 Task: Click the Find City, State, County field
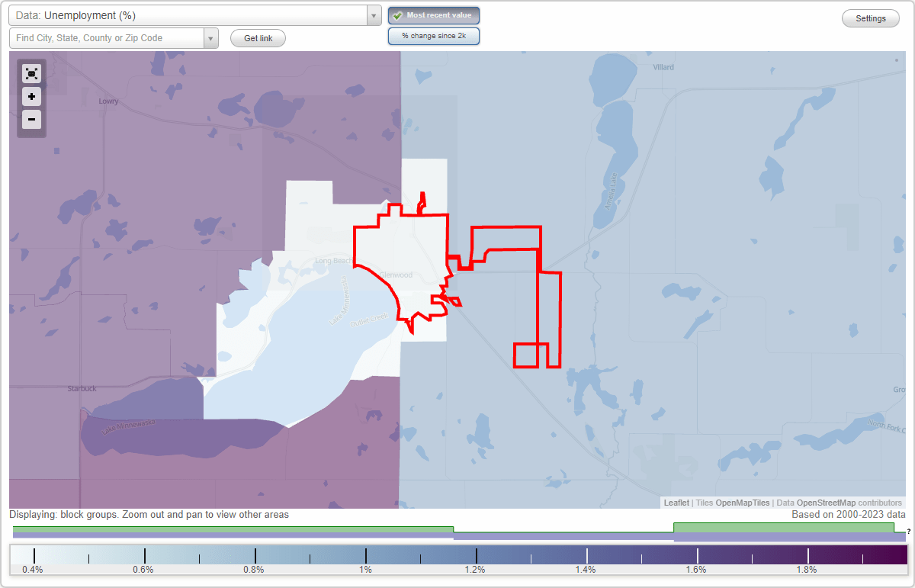[x=107, y=38]
